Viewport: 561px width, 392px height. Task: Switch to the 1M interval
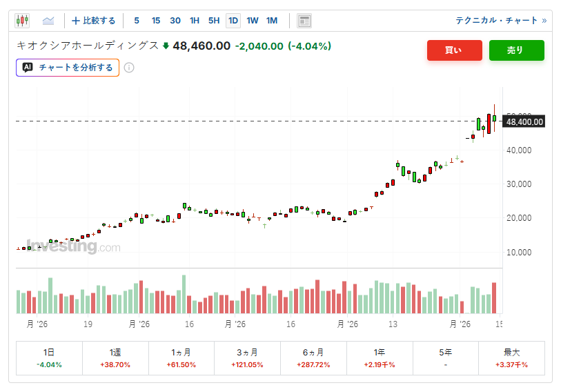click(272, 21)
